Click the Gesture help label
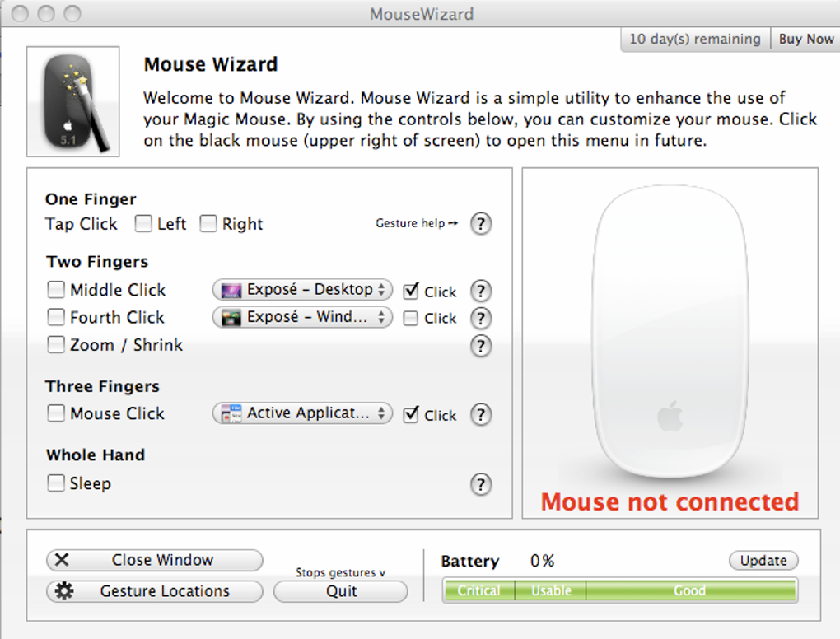Viewport: 840px width, 639px height. 416,223
